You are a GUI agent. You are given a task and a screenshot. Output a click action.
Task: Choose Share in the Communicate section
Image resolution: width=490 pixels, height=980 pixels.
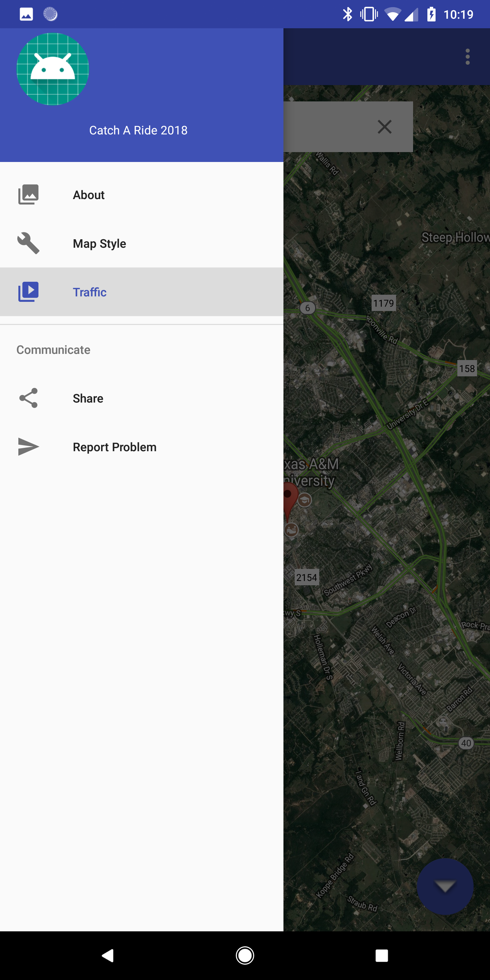(142, 398)
